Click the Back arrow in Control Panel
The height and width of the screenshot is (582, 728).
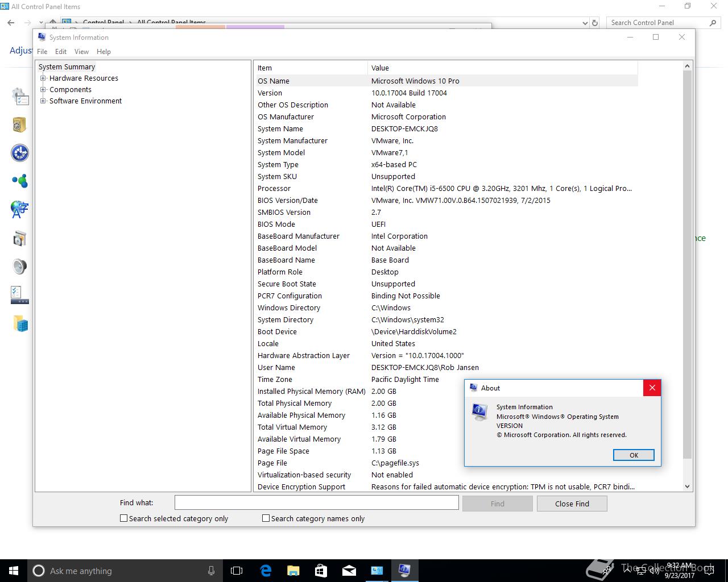tap(11, 23)
